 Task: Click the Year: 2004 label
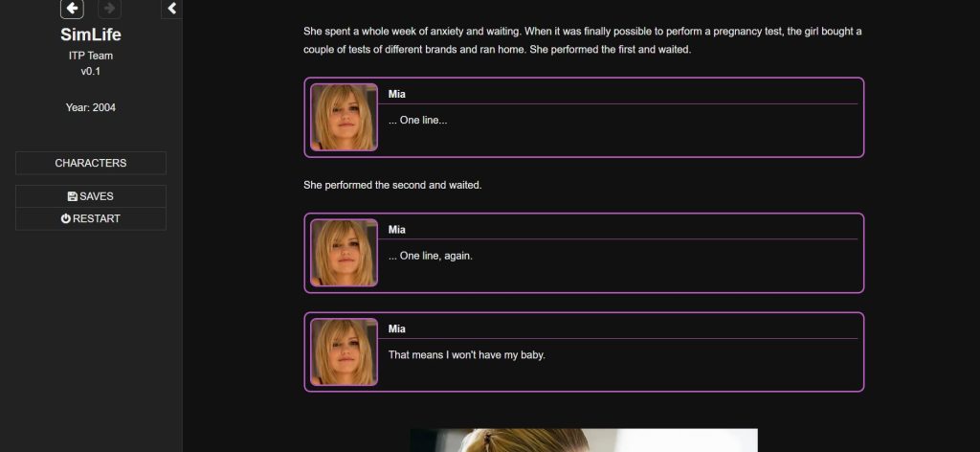[91, 107]
